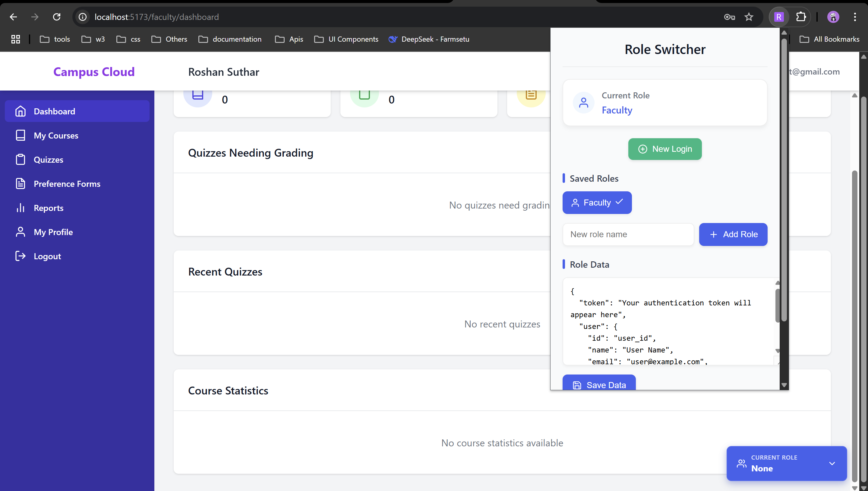Click the Logout arrow icon
The height and width of the screenshot is (491, 868).
(21, 256)
